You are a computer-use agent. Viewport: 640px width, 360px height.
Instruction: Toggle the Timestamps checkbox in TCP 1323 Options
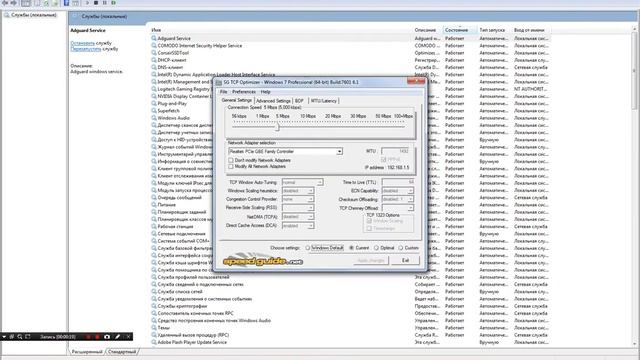tap(369, 228)
